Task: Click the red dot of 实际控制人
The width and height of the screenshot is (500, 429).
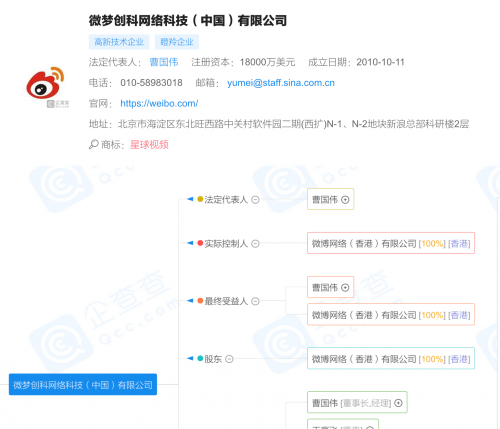Action: [200, 243]
